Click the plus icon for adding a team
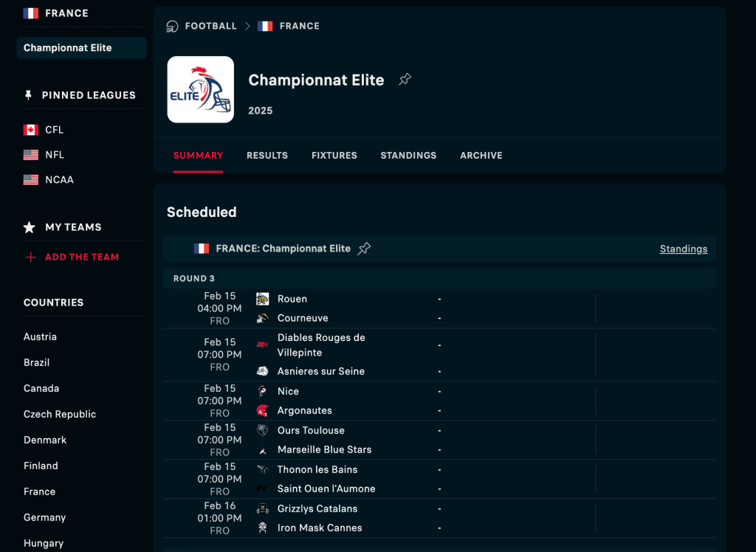 [30, 258]
